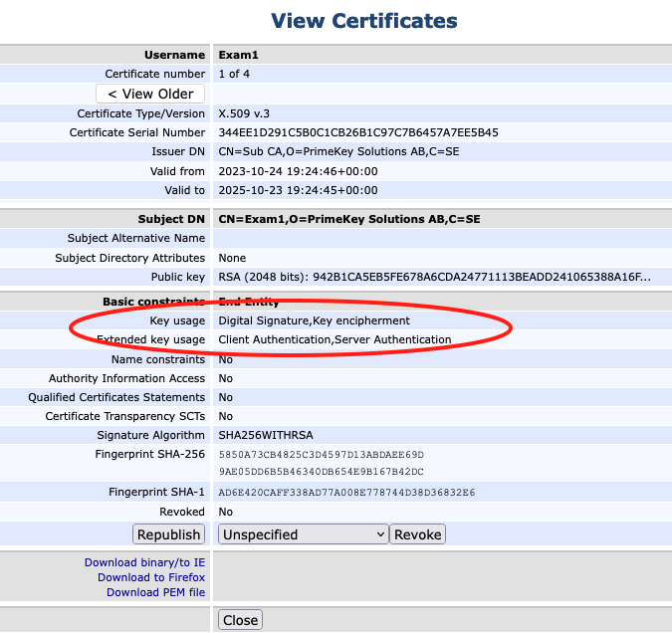Select the Valid from date value
This screenshot has height=633, width=672.
click(298, 171)
